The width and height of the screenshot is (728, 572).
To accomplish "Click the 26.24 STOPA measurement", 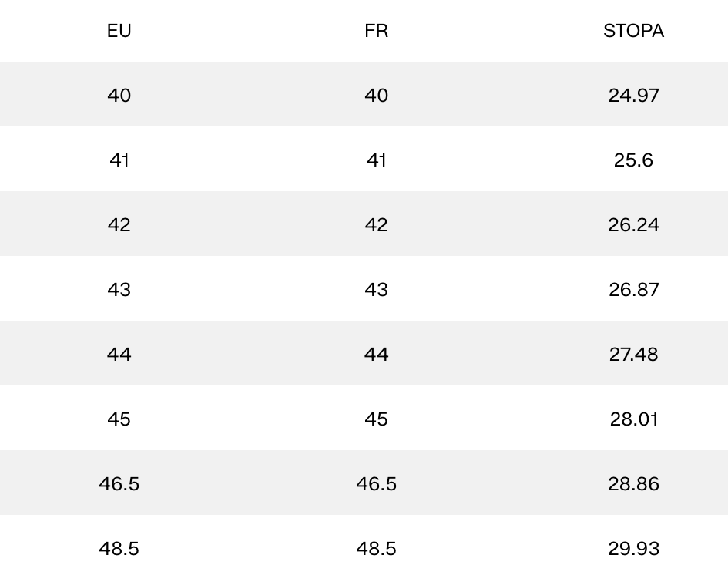I will [x=633, y=224].
